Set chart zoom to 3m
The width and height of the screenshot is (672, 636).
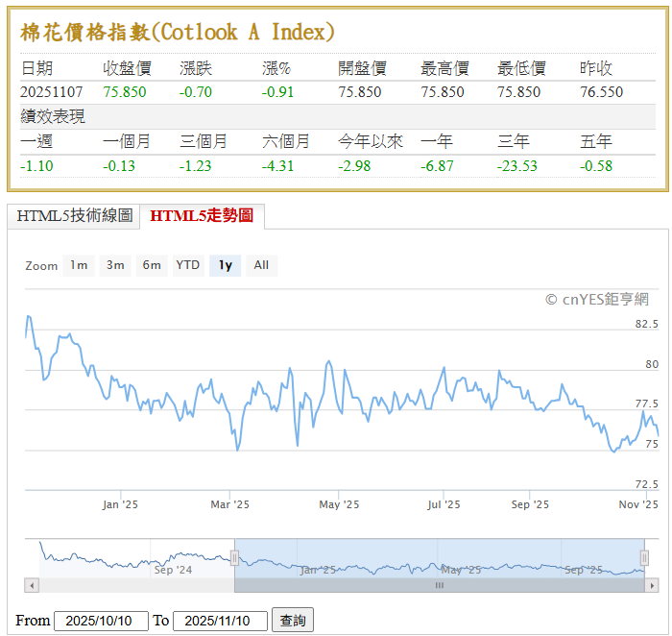point(115,265)
